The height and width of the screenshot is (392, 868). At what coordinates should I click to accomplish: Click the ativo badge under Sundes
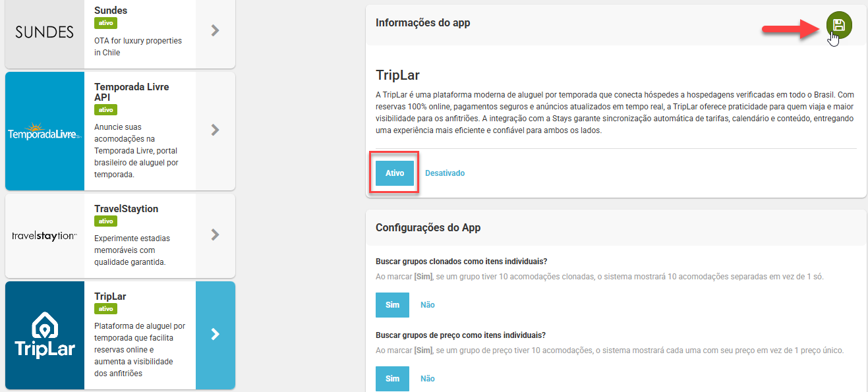pos(105,23)
